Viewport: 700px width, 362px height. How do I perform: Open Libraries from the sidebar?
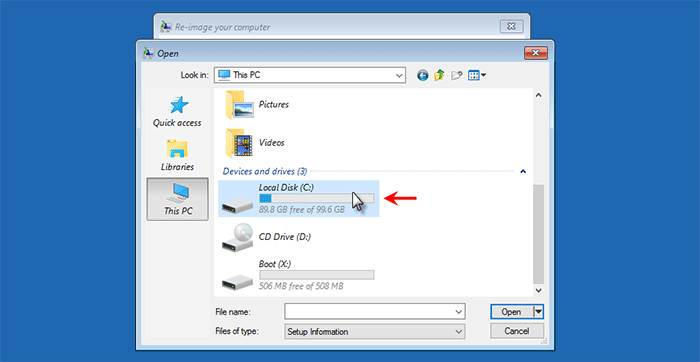coord(177,155)
